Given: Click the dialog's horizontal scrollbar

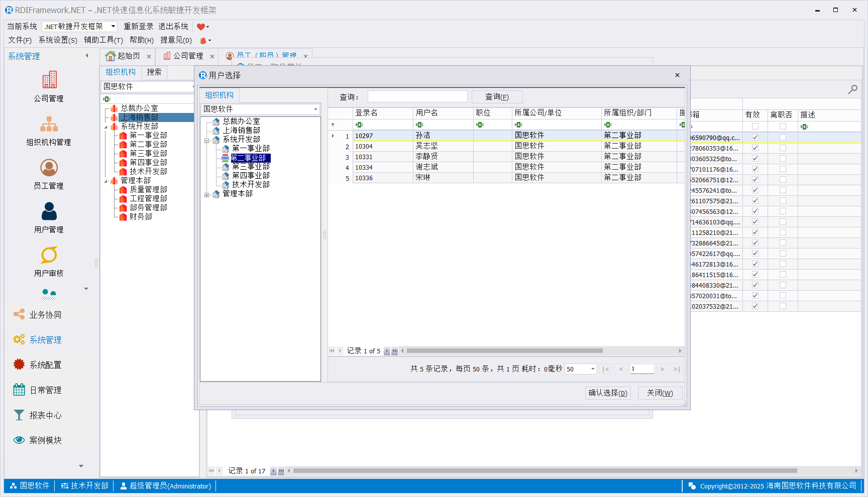Looking at the screenshot, I should 504,351.
